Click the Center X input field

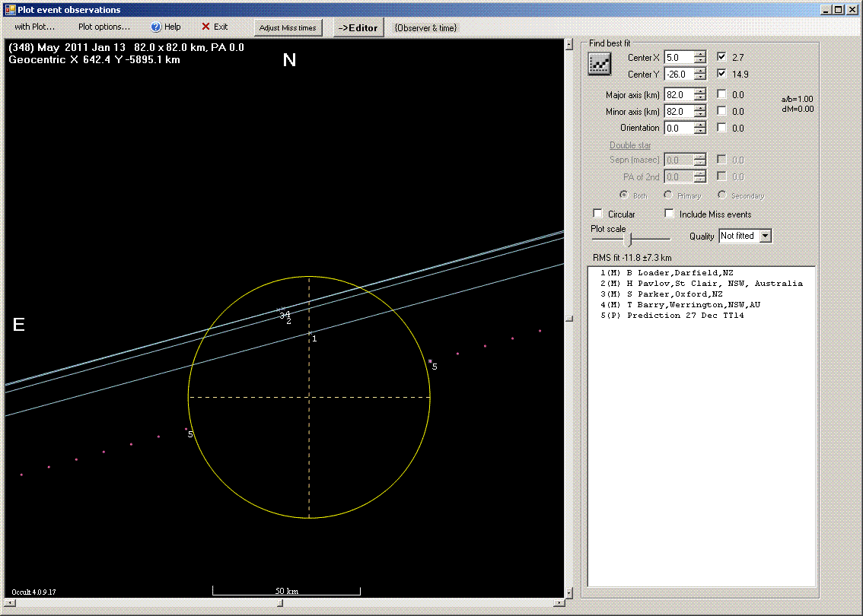[679, 57]
